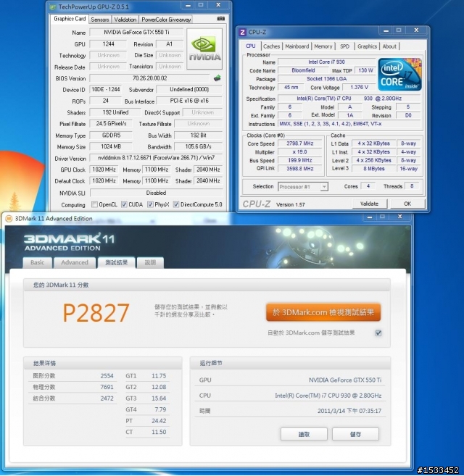Switch to the Mainboard tab in CPU-Z
The width and height of the screenshot is (464, 476).
pos(297,46)
